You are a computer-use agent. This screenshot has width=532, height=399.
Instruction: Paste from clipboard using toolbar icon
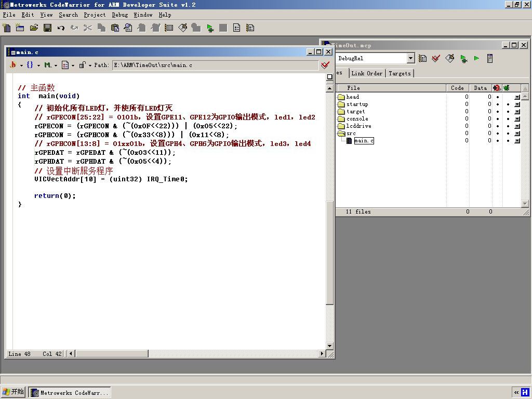coord(115,28)
